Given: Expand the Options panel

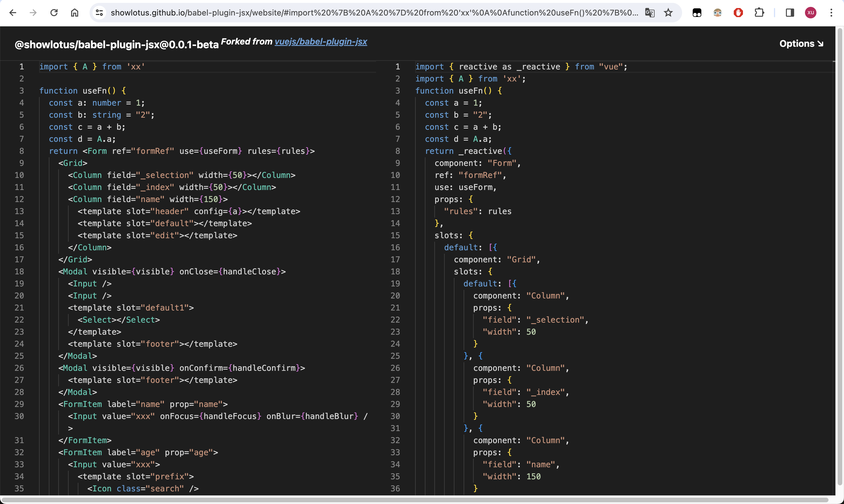Looking at the screenshot, I should point(801,44).
